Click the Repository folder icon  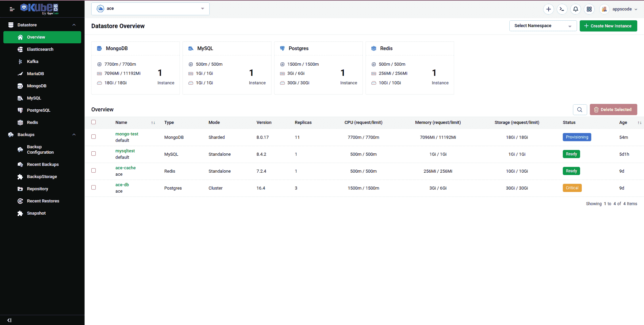20,189
